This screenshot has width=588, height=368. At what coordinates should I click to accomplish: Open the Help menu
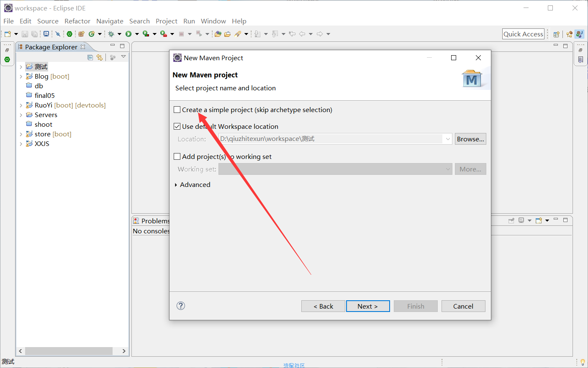point(239,21)
